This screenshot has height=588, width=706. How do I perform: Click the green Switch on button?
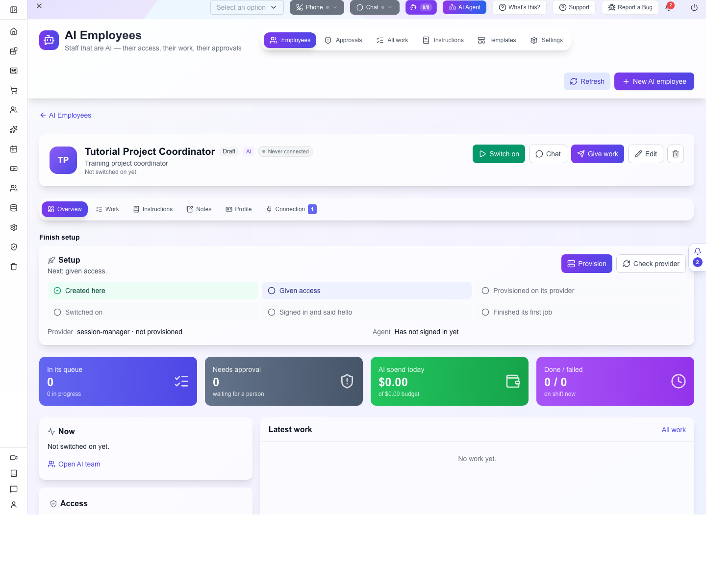point(499,154)
